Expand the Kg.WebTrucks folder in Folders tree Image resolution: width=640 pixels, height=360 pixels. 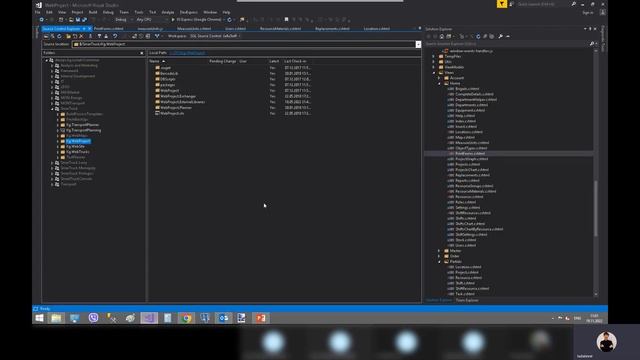tap(58, 152)
